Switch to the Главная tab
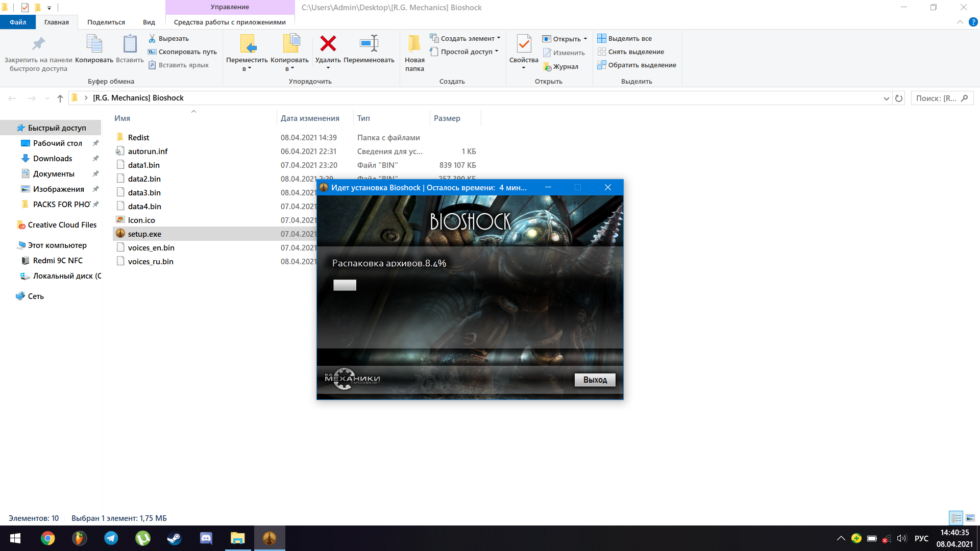This screenshot has width=980, height=551. tap(57, 22)
